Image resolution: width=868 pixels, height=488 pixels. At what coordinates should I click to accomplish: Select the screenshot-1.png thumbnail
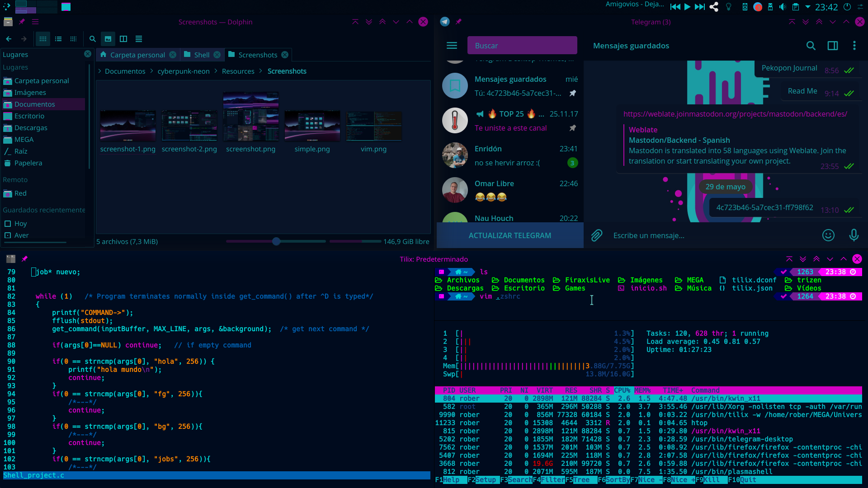click(128, 126)
